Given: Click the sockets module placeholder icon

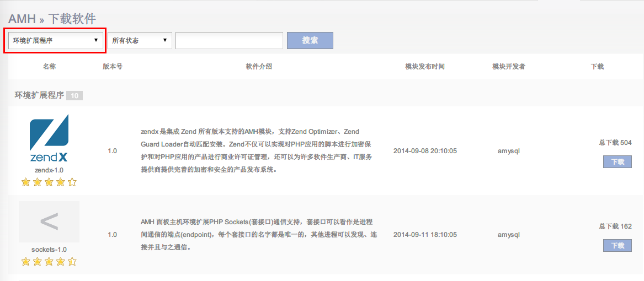Looking at the screenshot, I should pyautogui.click(x=49, y=221).
